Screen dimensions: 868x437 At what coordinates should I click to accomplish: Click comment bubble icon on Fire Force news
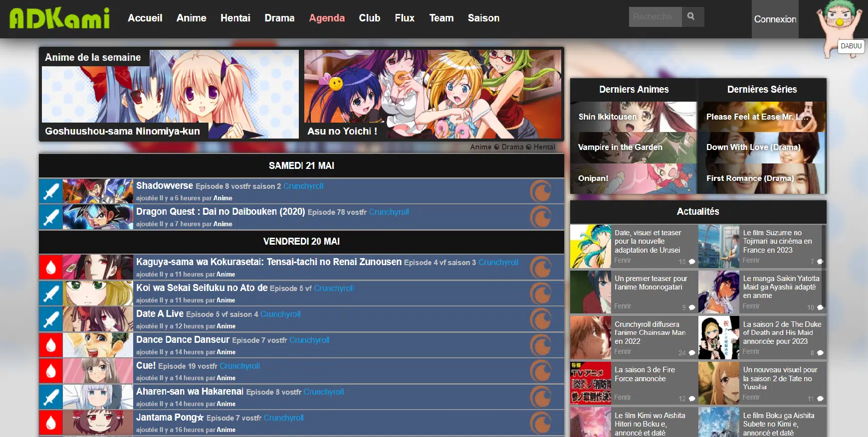click(x=692, y=399)
